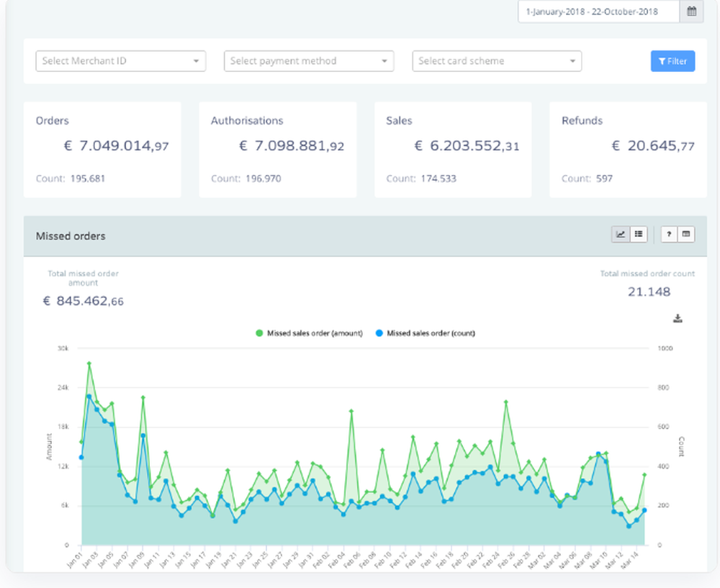
Task: Click the Orders count 195.681
Action: pos(88,178)
